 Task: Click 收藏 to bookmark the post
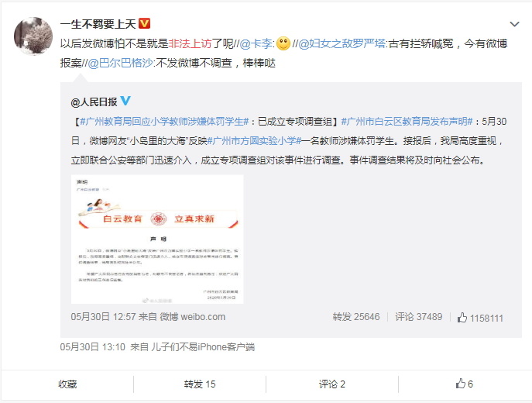tap(67, 384)
